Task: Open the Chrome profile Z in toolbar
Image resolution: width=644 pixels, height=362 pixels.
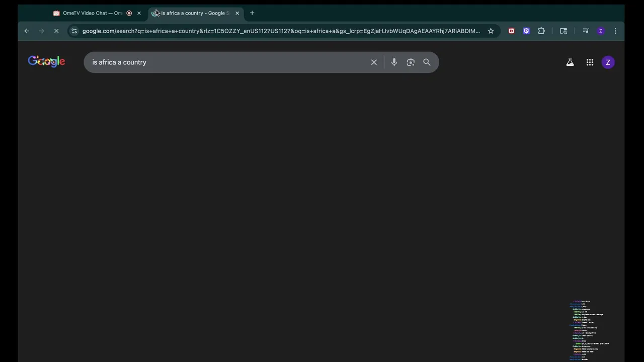Action: pos(600,31)
